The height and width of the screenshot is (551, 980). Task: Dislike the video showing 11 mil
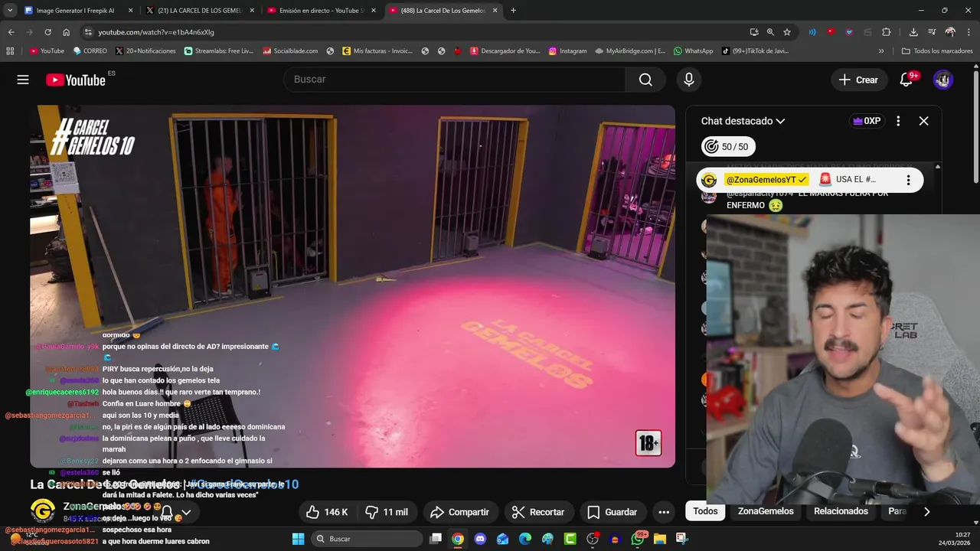(387, 512)
